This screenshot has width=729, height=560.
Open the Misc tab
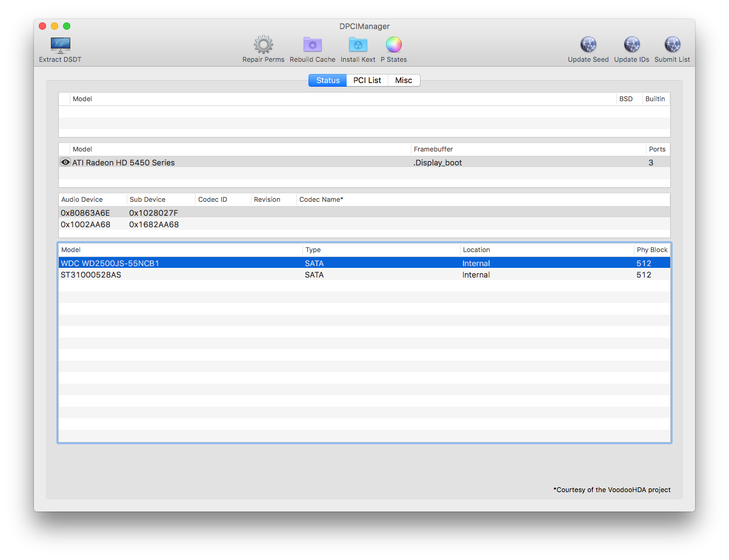404,81
